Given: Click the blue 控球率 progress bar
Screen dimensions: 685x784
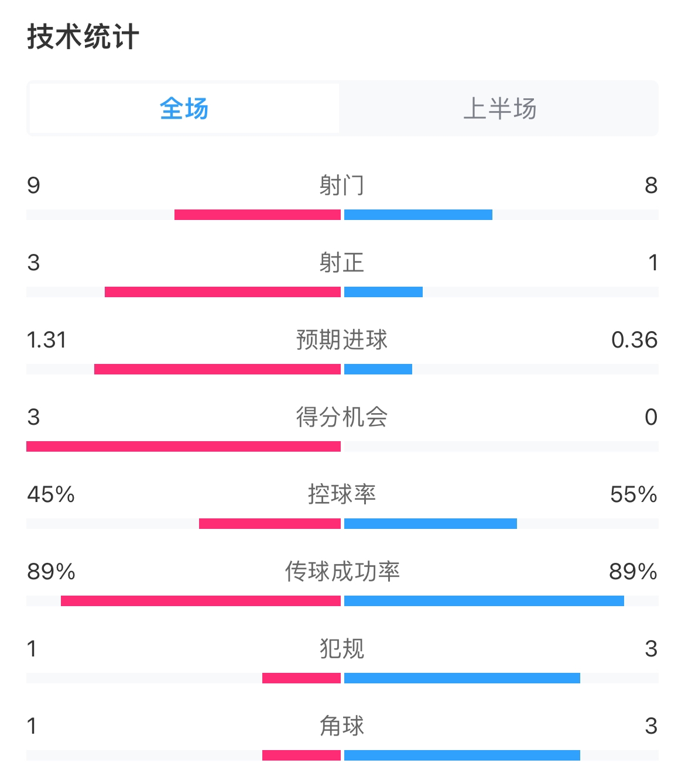Looking at the screenshot, I should point(430,524).
